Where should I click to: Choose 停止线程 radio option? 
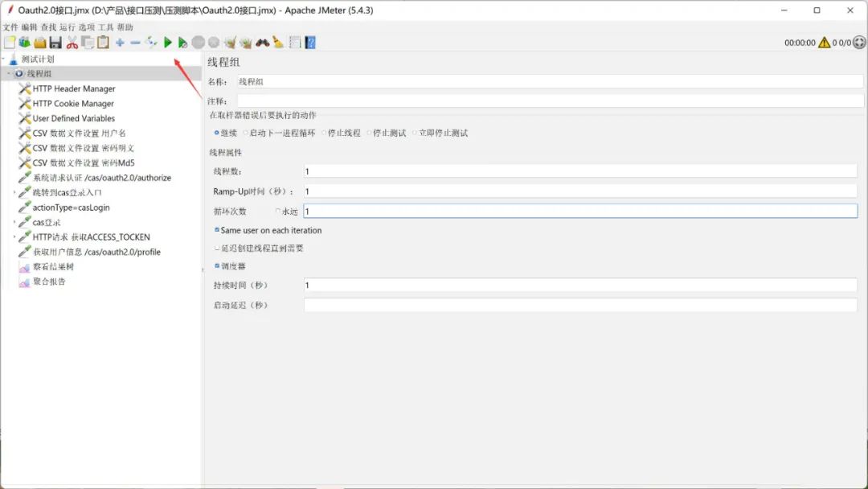pos(324,133)
